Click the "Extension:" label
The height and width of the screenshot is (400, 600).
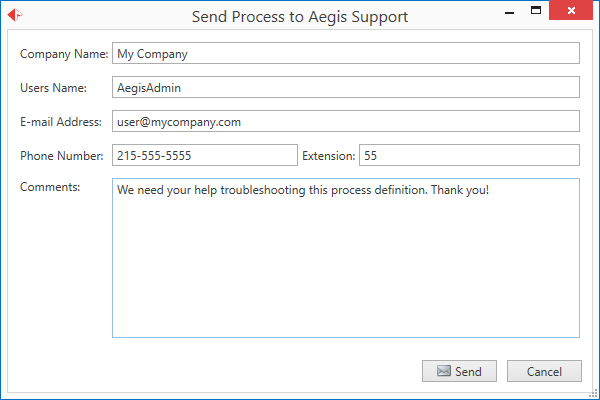point(328,156)
